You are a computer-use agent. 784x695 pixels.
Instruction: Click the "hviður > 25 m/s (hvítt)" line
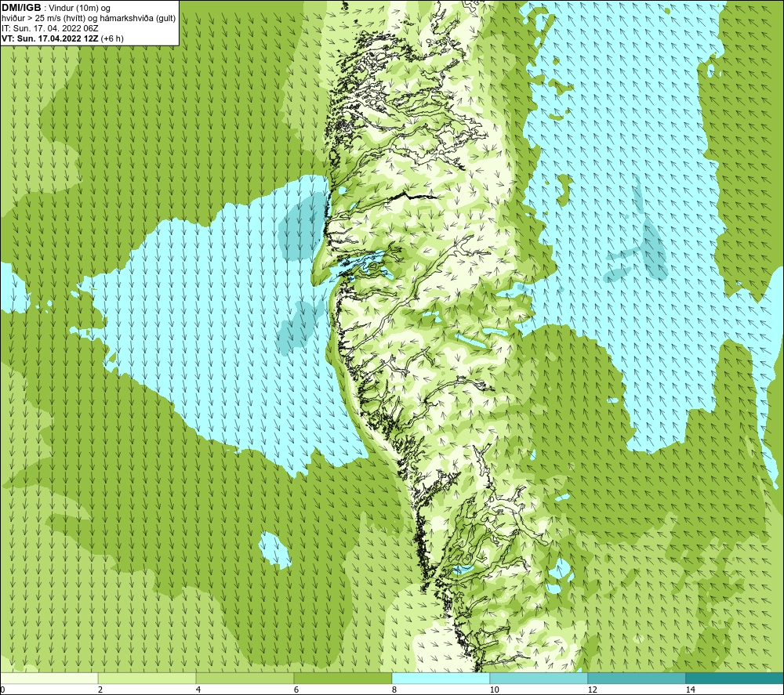point(88,19)
